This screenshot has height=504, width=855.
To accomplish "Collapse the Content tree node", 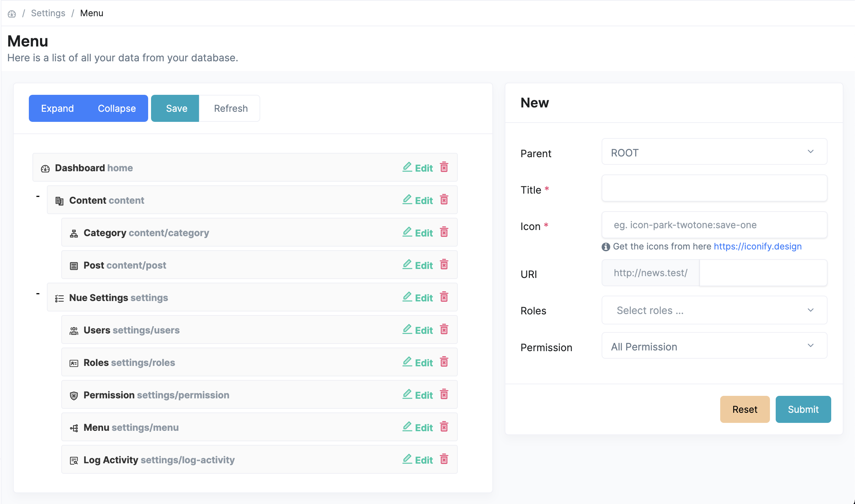I will (x=38, y=196).
